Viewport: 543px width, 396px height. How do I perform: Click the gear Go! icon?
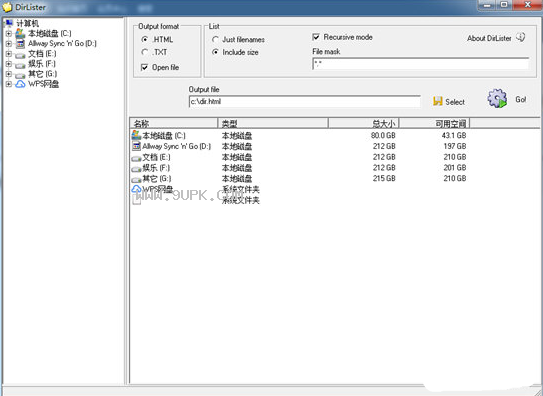click(x=497, y=98)
